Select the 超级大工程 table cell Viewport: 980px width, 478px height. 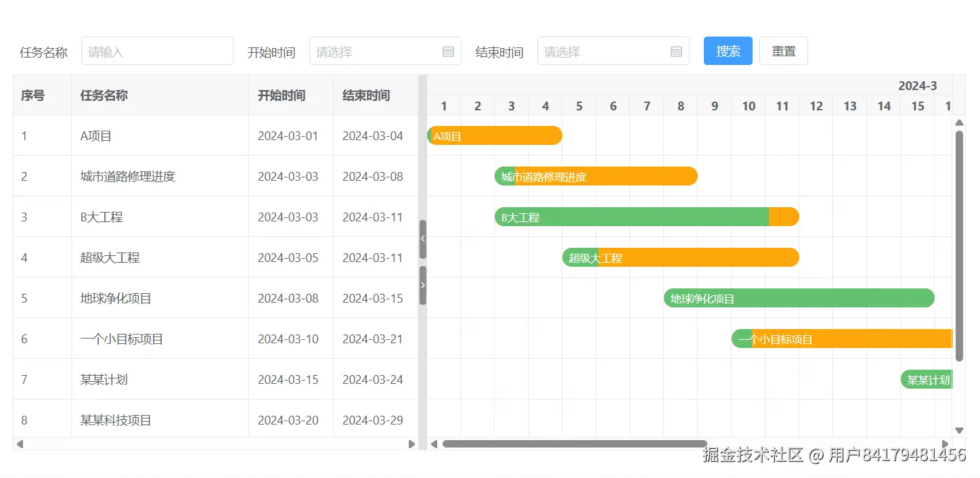(160, 257)
